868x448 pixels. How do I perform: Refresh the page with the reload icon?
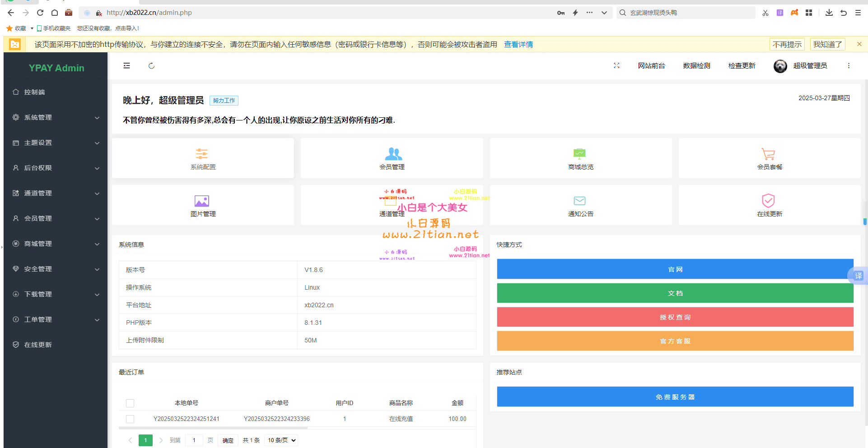[151, 65]
